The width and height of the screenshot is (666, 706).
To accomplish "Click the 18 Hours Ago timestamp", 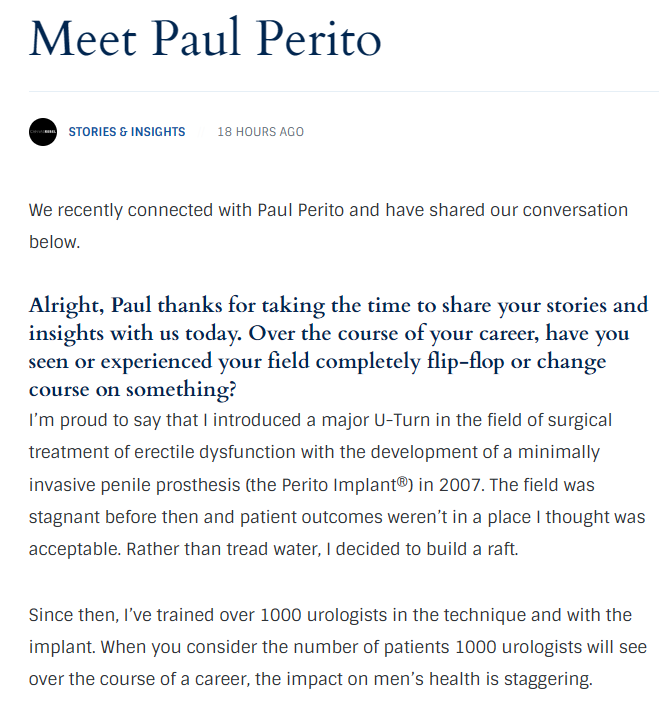I will pos(260,132).
